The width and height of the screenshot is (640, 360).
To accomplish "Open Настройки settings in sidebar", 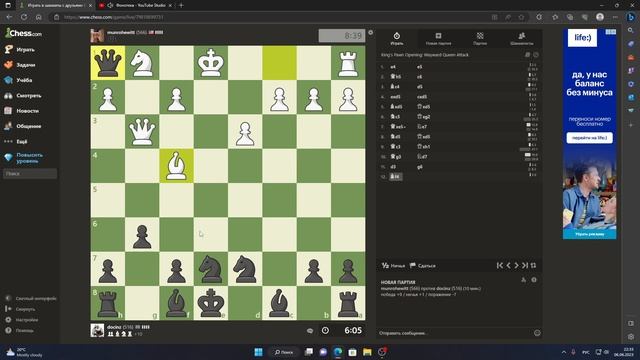I will click(x=22, y=320).
